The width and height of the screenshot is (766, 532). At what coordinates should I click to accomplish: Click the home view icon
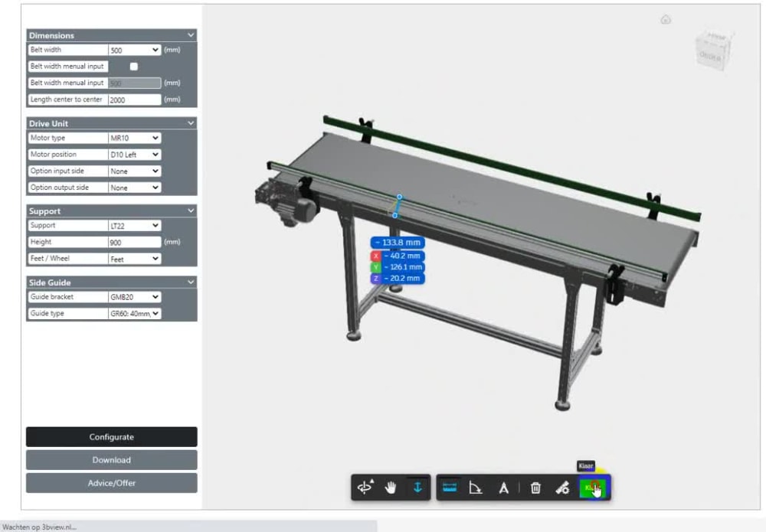point(666,20)
